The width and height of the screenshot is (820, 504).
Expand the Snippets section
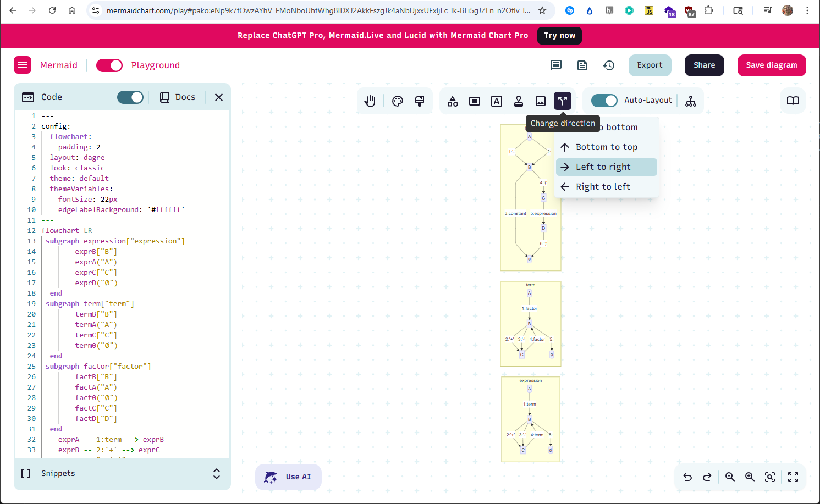[x=216, y=473]
